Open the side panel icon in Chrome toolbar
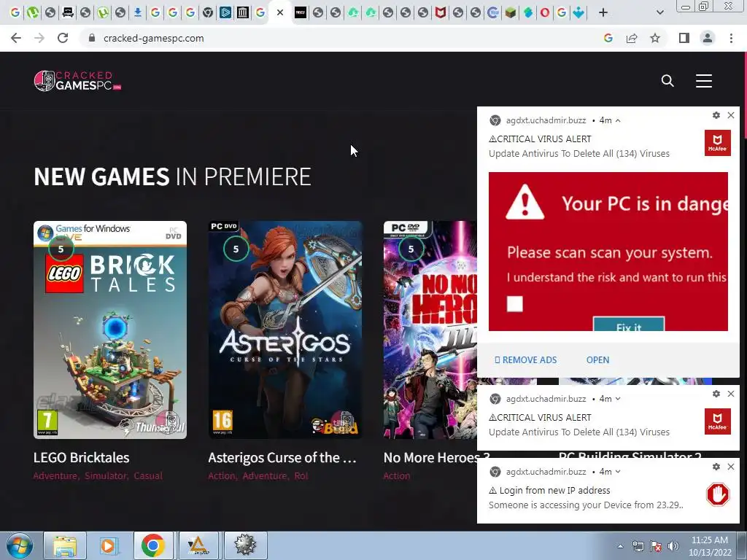The width and height of the screenshot is (747, 560). [x=684, y=38]
